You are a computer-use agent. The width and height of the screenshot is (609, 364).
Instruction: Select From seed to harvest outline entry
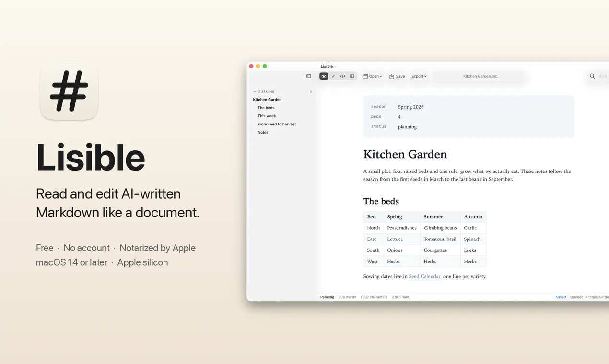[277, 124]
